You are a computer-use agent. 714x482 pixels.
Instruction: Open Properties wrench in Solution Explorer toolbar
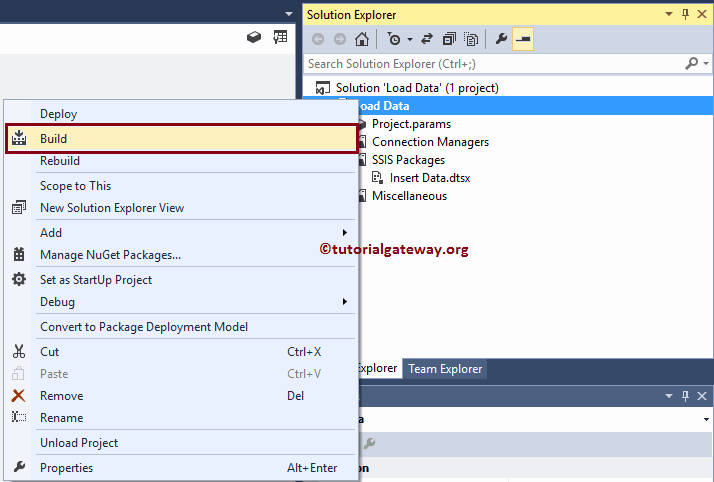pos(501,39)
